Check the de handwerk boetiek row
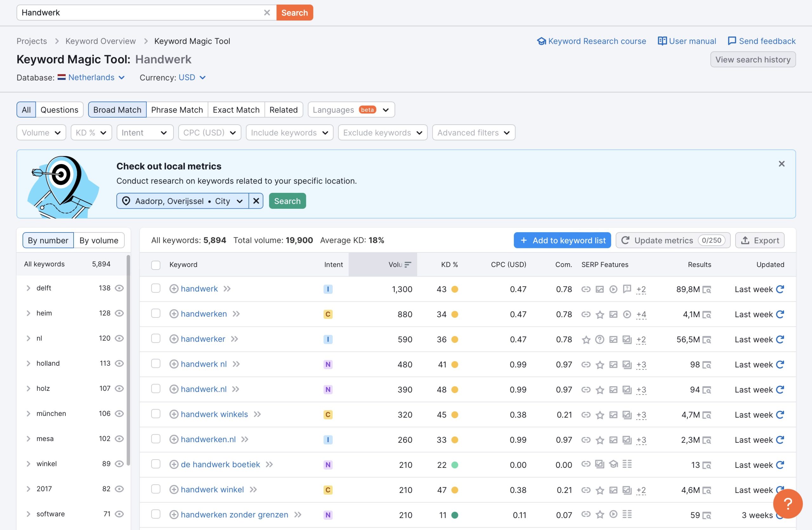812x530 pixels. click(155, 464)
